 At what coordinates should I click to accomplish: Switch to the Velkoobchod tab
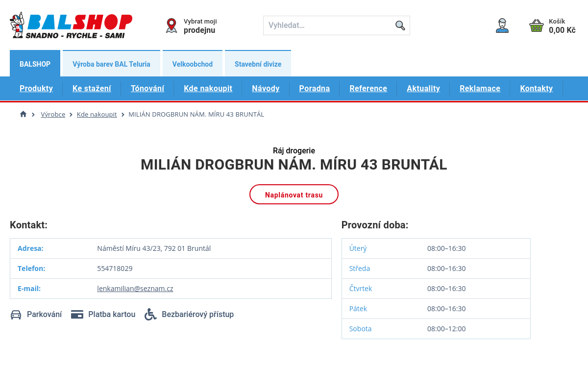coord(193,64)
